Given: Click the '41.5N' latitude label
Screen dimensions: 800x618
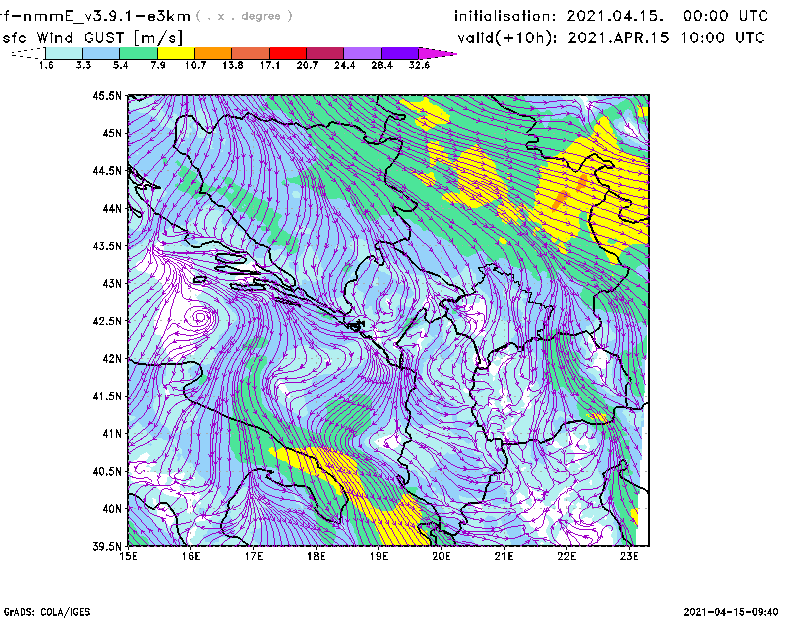Looking at the screenshot, I should pyautogui.click(x=107, y=396).
